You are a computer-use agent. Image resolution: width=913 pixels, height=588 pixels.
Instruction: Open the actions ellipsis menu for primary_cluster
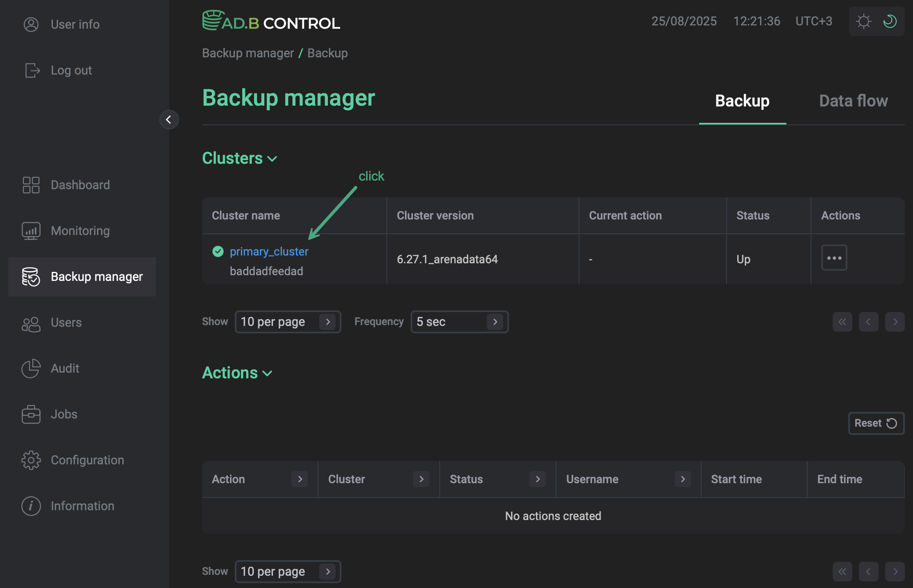tap(834, 258)
